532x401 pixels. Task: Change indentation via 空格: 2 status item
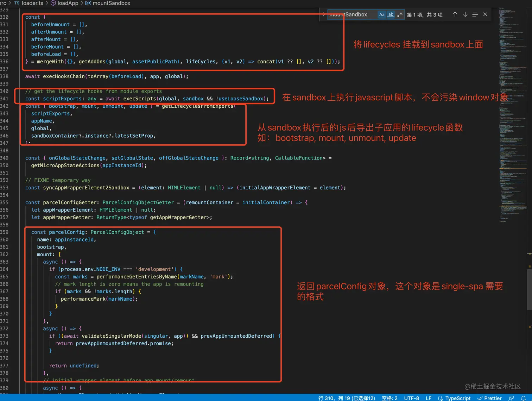click(x=389, y=398)
